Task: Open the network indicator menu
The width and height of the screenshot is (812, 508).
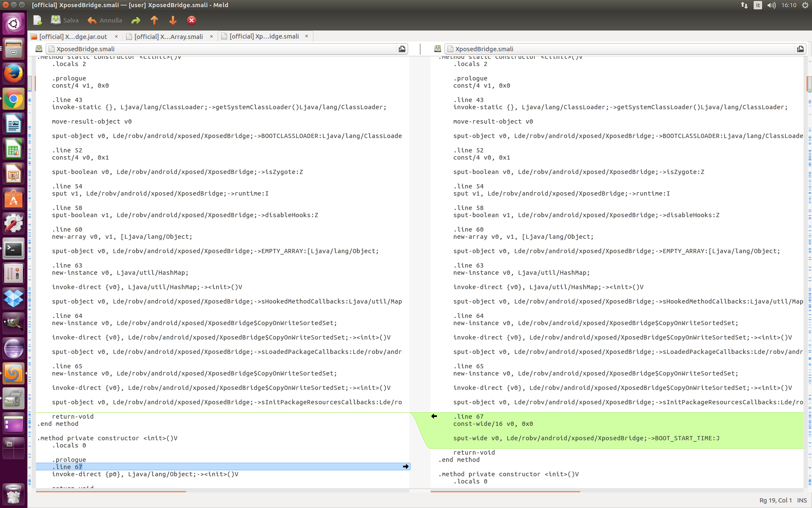Action: coord(744,5)
